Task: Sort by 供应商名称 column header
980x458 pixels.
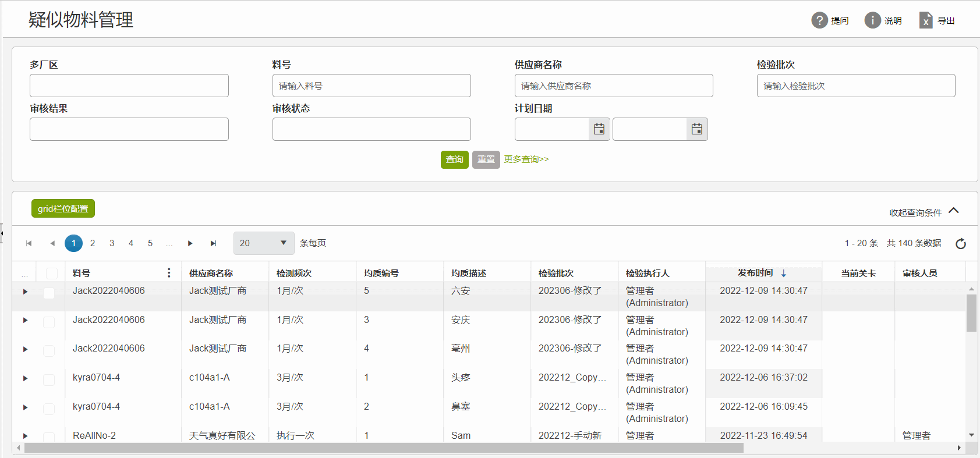Action: tap(211, 274)
